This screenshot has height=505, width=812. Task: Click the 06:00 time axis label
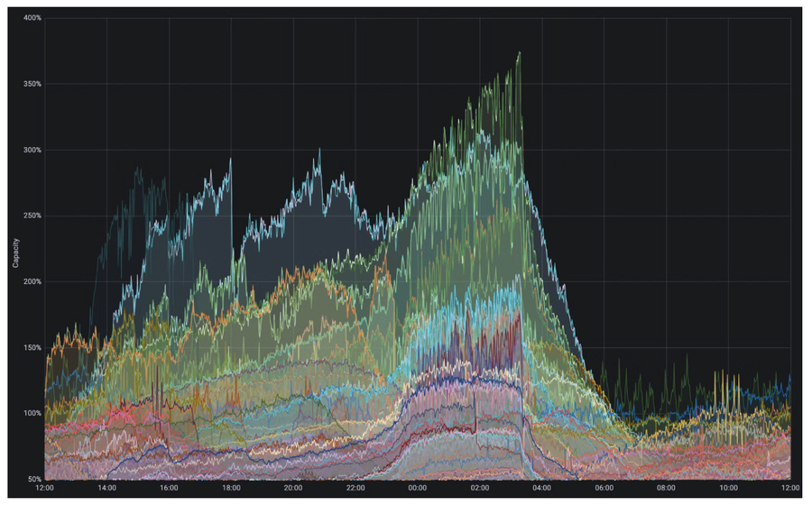click(604, 488)
